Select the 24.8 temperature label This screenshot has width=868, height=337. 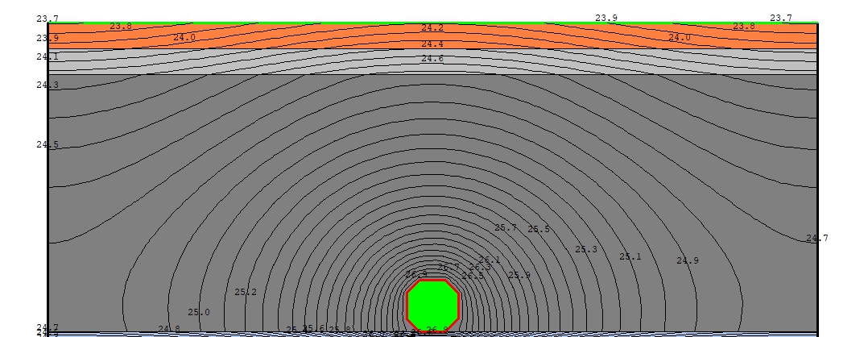[x=169, y=329]
